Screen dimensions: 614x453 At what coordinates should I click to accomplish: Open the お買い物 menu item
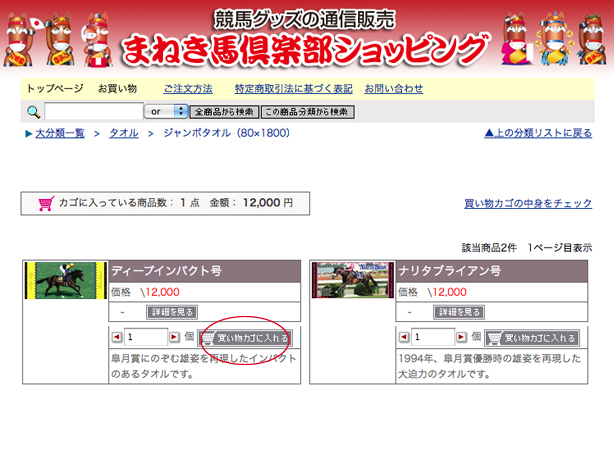[117, 88]
